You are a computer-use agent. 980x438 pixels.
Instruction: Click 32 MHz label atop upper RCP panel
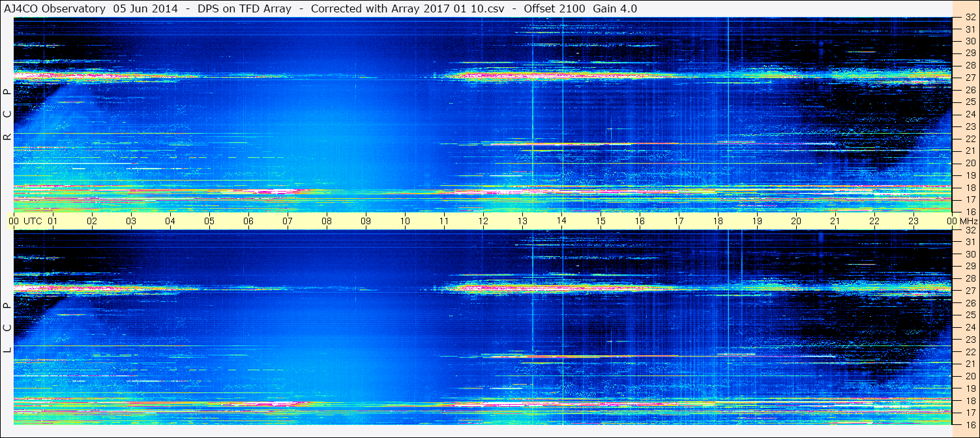click(x=970, y=18)
